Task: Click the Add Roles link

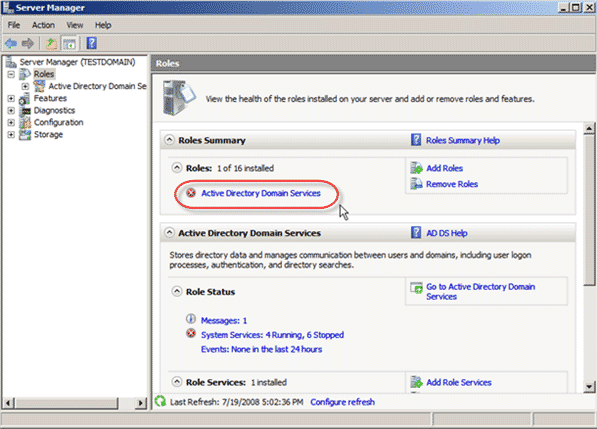Action: (x=444, y=168)
